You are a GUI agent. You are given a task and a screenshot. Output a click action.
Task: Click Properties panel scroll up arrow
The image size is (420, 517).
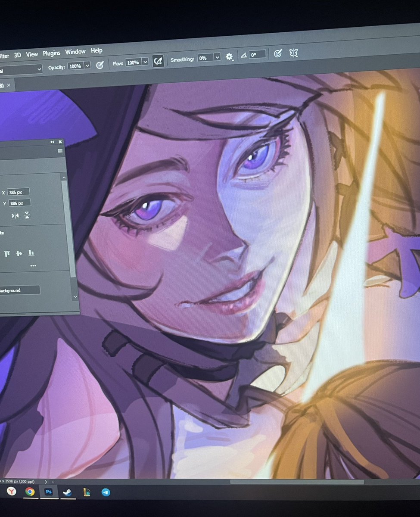(x=64, y=178)
